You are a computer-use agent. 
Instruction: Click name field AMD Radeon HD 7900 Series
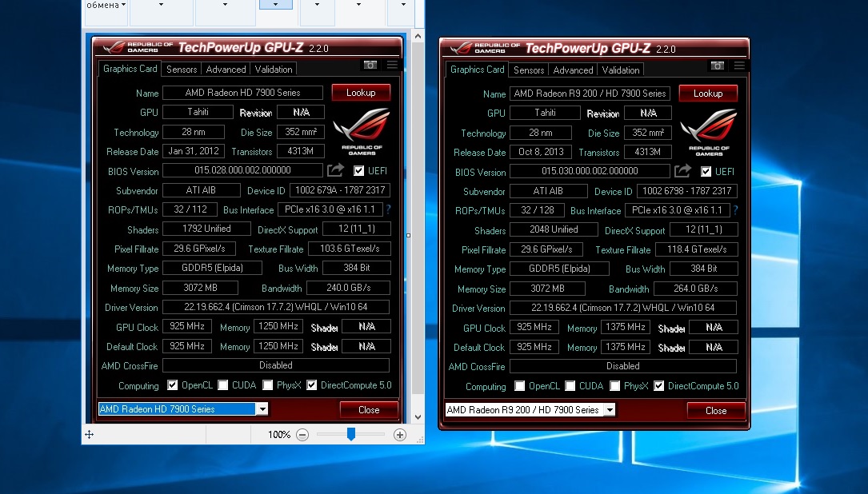click(242, 93)
